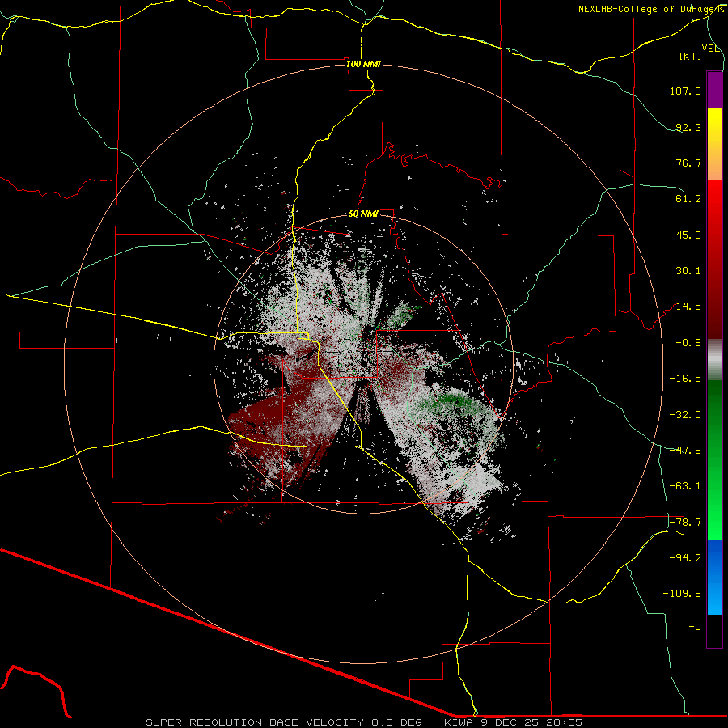Click the 76.7 velocity scale value
728x728 pixels.
click(688, 163)
